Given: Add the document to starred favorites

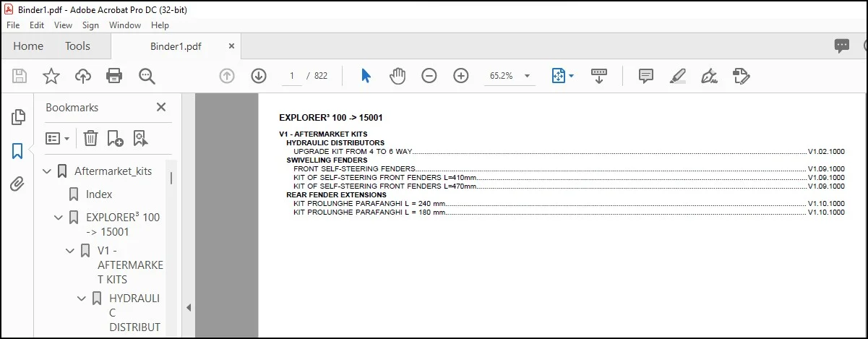Looking at the screenshot, I should pos(51,76).
